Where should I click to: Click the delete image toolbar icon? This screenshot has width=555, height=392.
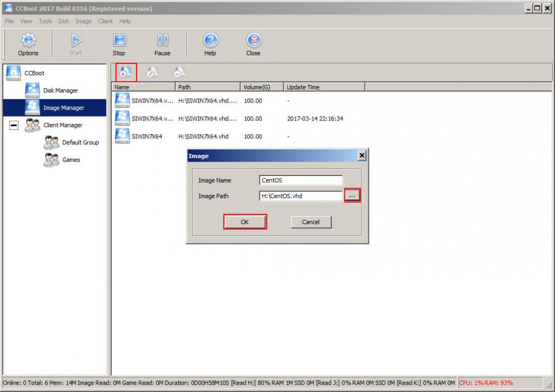tap(179, 72)
